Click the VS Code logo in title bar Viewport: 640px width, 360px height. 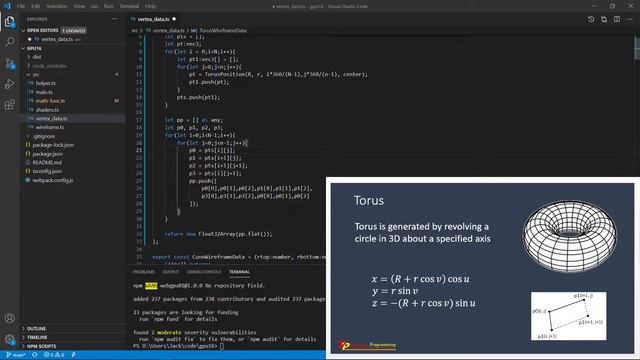tap(7, 6)
